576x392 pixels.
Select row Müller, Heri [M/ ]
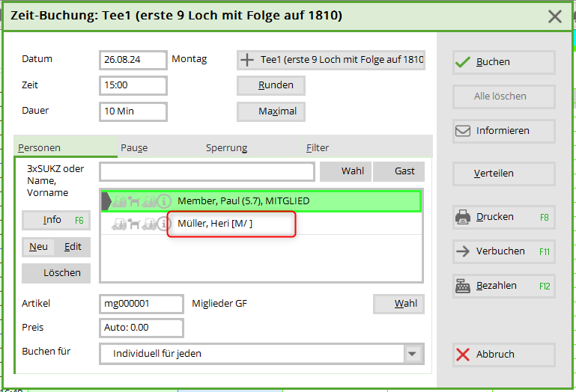point(261,224)
